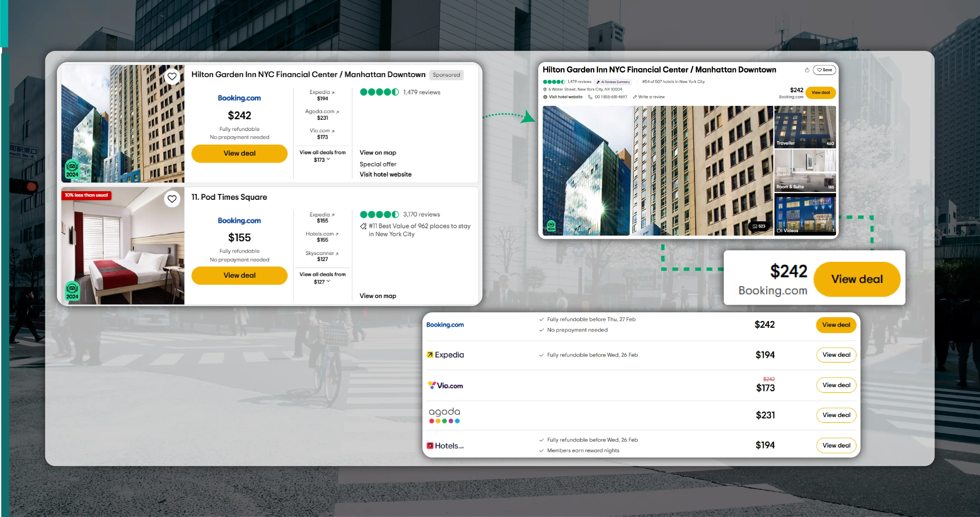This screenshot has height=517, width=980.
Task: Open AI Reviews Summary badge
Action: coord(613,82)
